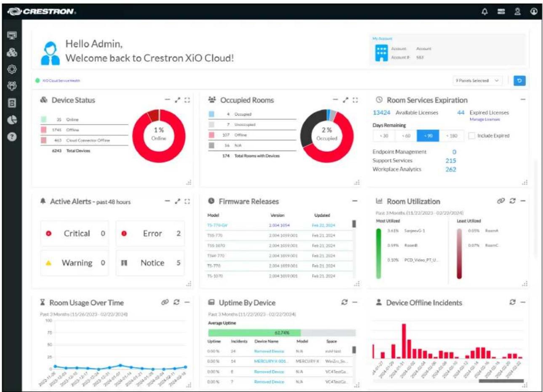The image size is (543, 392).
Task: Open the groups cubes icon in sidebar
Action: [x=12, y=53]
